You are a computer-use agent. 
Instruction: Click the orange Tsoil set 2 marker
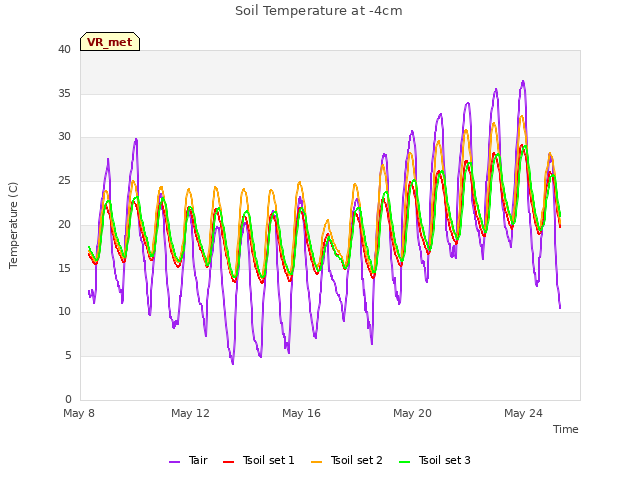317,462
